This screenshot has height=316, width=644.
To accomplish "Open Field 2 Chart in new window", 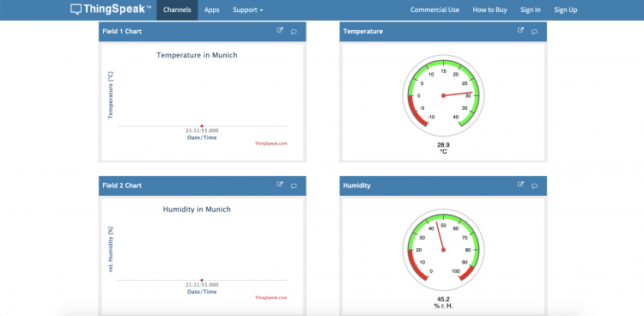I will 280,184.
